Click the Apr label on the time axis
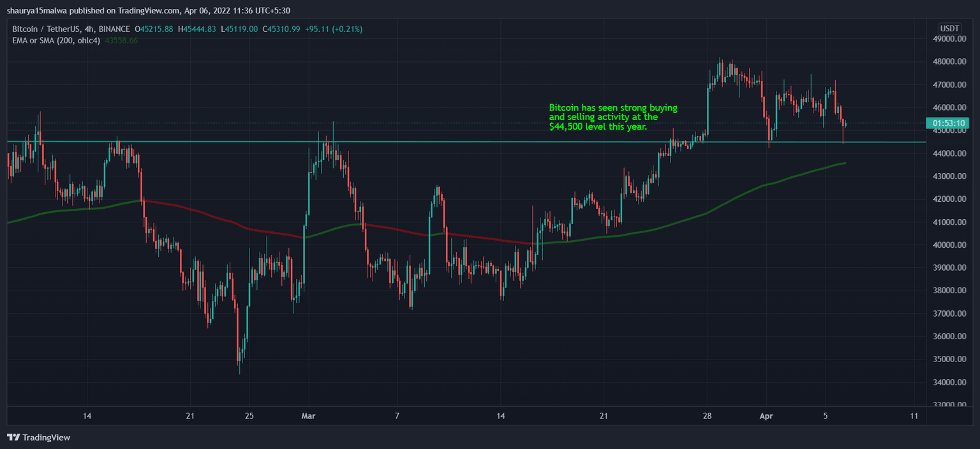This screenshot has height=449, width=980. [766, 416]
